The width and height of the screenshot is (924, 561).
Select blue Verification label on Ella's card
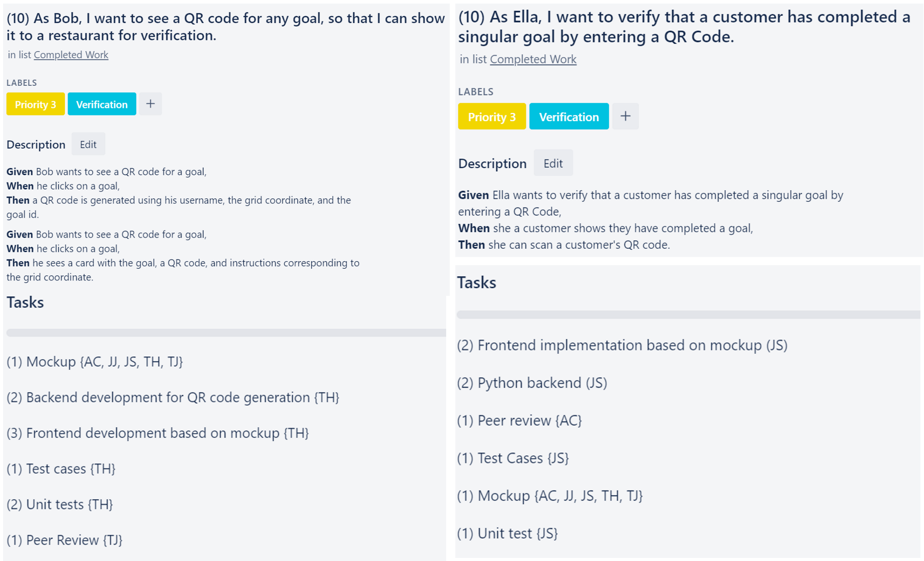click(569, 116)
